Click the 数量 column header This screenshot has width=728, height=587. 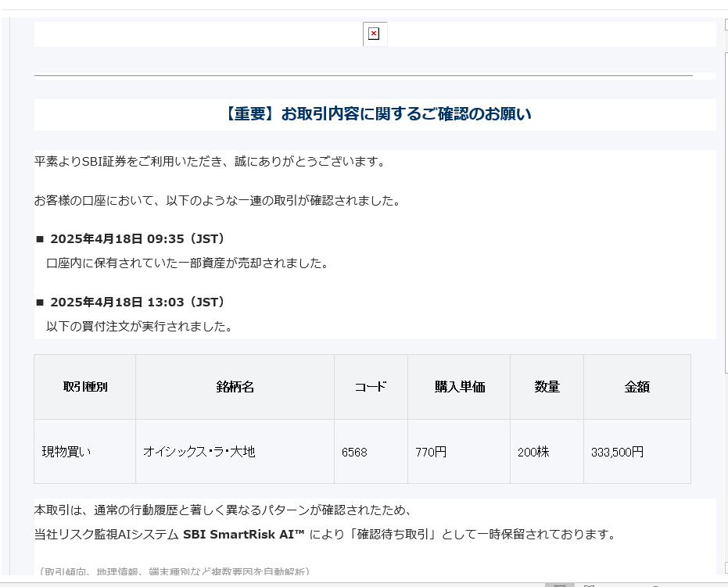(x=547, y=387)
